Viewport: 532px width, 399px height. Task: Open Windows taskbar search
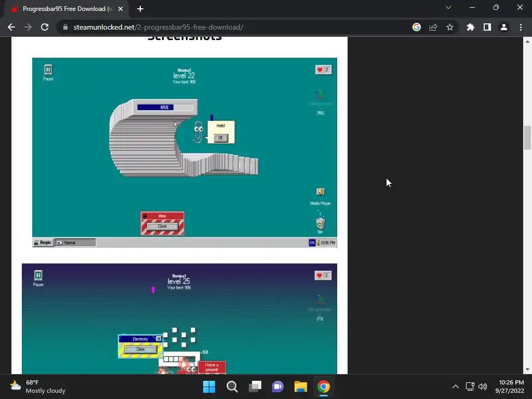click(232, 387)
